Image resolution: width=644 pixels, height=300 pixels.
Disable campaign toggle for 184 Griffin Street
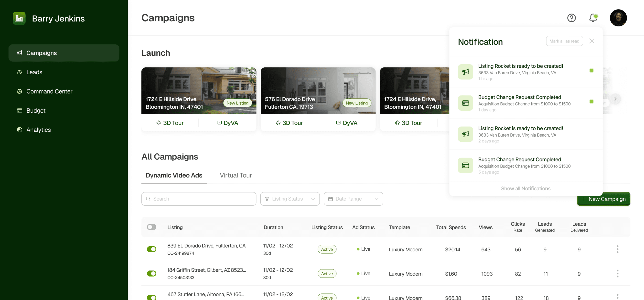pyautogui.click(x=151, y=274)
